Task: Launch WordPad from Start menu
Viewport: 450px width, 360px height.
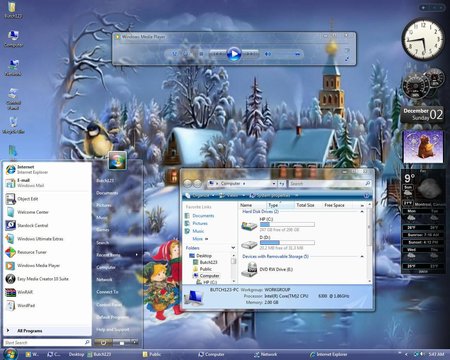Action: coord(47,305)
